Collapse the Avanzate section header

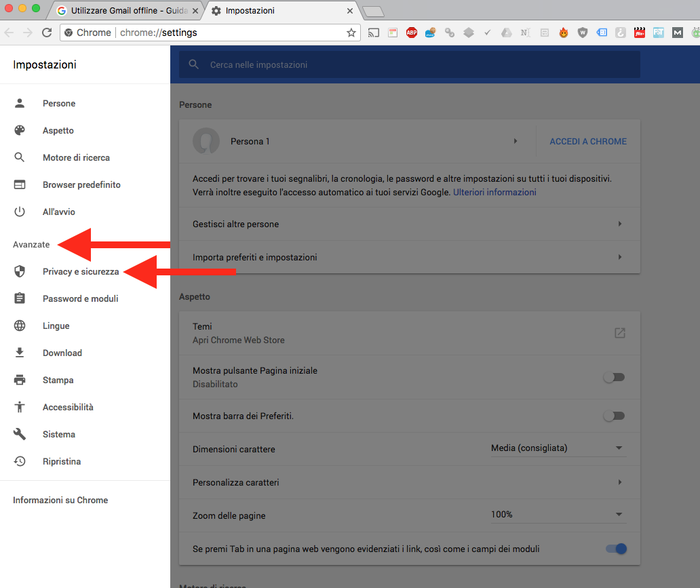pyautogui.click(x=31, y=244)
